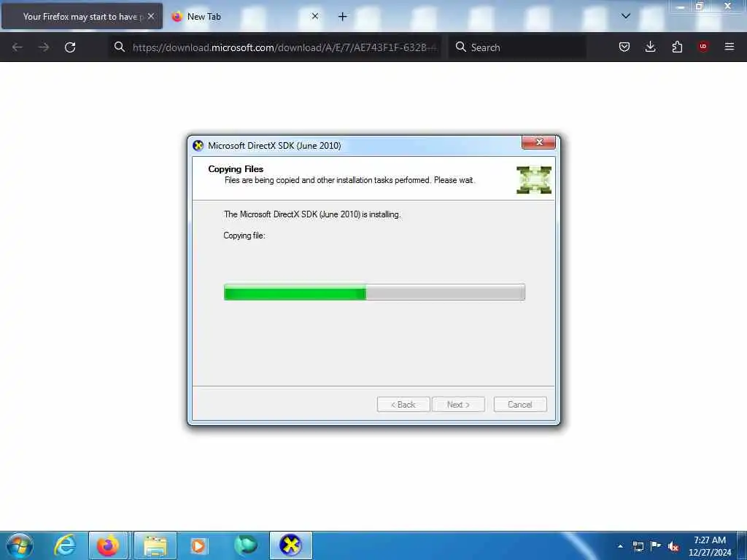The width and height of the screenshot is (747, 560).
Task: Click the Show desktop strip
Action: [742, 545]
